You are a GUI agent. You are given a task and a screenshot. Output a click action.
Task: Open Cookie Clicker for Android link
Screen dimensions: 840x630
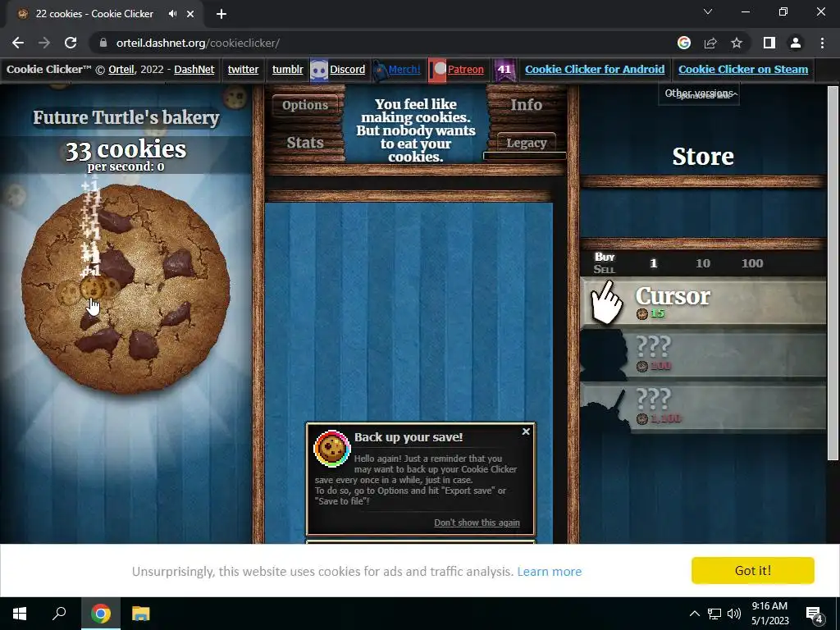click(x=595, y=69)
